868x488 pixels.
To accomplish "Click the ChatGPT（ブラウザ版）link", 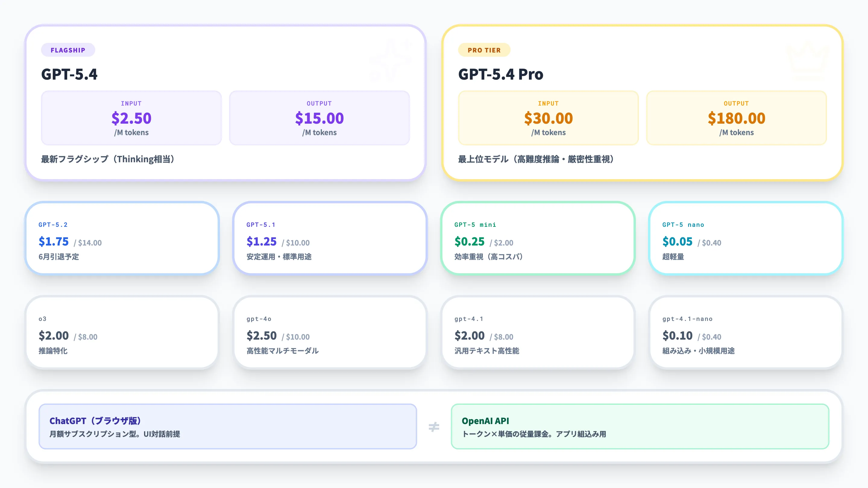I will click(95, 421).
